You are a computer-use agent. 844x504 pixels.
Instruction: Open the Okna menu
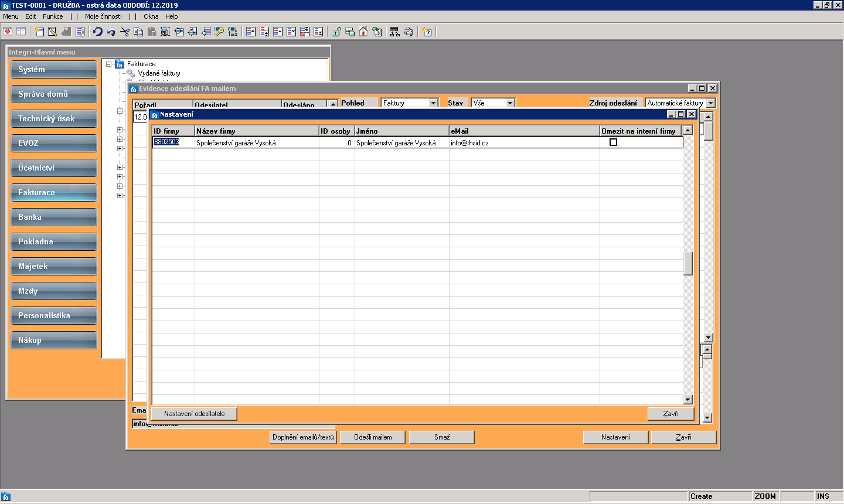coord(151,16)
